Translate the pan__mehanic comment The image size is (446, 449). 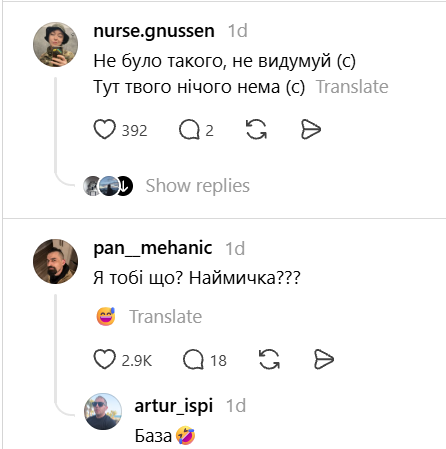[x=166, y=316]
